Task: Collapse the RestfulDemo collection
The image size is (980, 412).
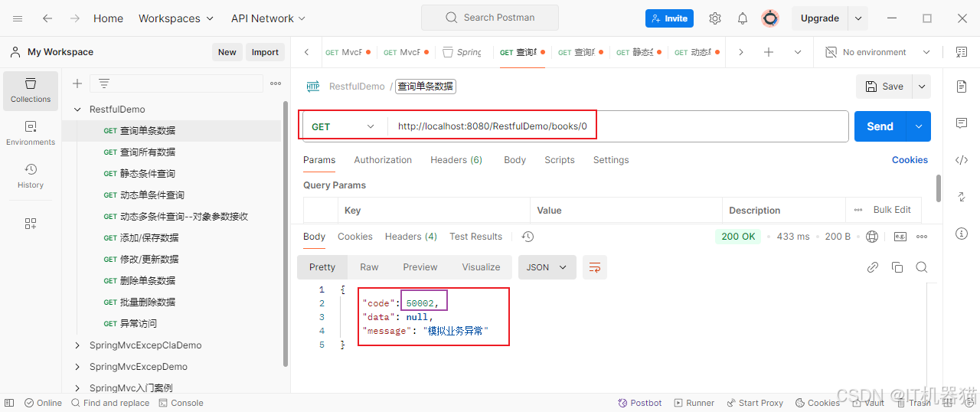Action: coord(77,110)
